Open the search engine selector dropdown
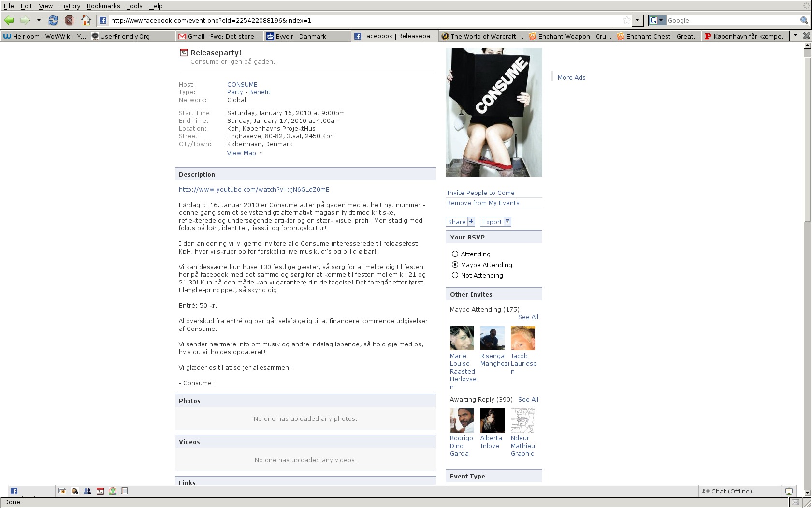The width and height of the screenshot is (812, 508). coord(657,20)
